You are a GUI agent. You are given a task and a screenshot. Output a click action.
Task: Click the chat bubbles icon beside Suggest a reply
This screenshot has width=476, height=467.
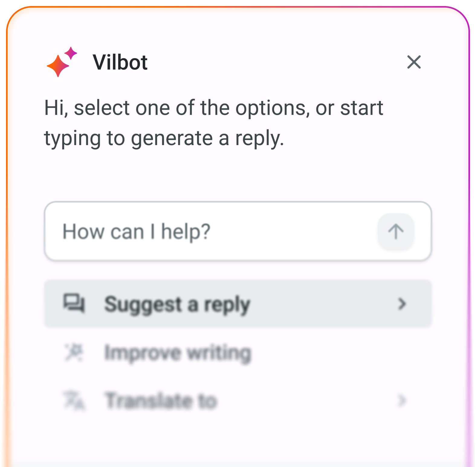[x=74, y=303]
